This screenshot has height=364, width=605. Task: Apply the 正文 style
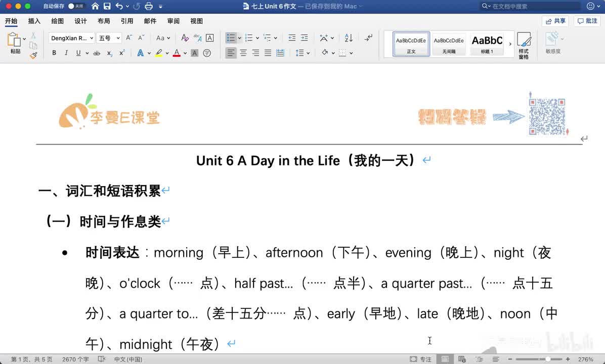pos(411,44)
